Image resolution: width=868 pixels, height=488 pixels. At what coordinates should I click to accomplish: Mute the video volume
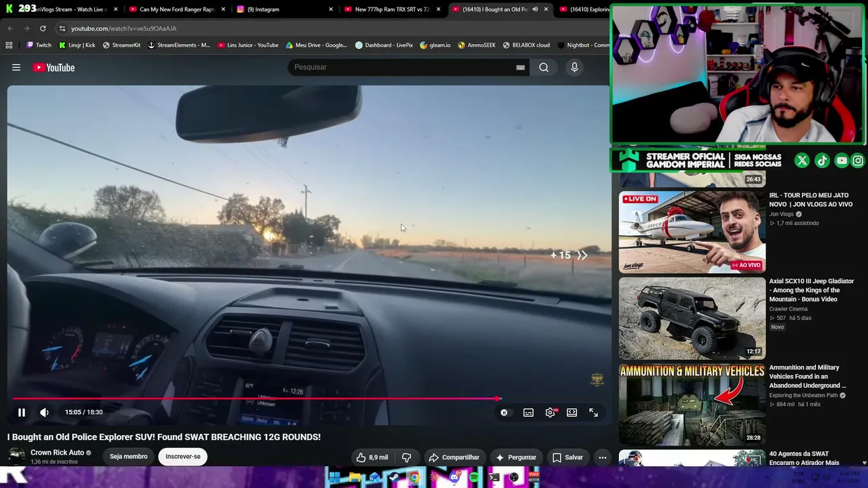[44, 412]
